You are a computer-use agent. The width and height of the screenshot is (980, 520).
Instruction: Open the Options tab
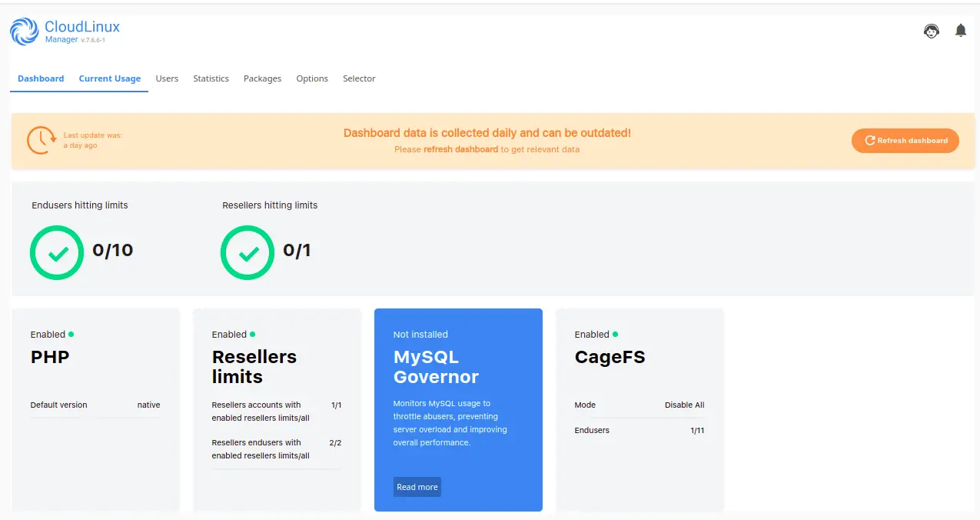click(x=312, y=78)
